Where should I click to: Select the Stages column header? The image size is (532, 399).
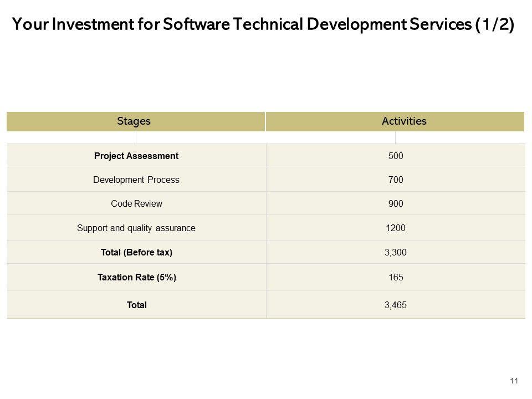click(x=134, y=121)
